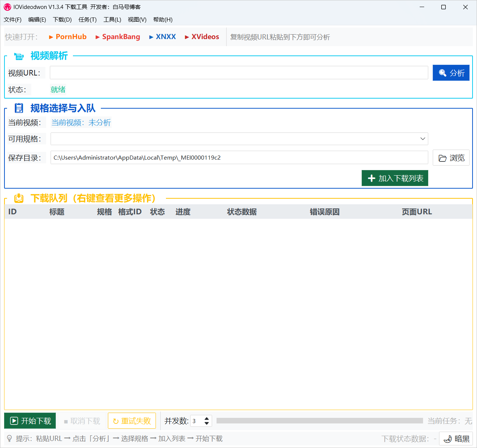Click the 当前任务：无 status text
Screen dimensions: 477x448
449,421
